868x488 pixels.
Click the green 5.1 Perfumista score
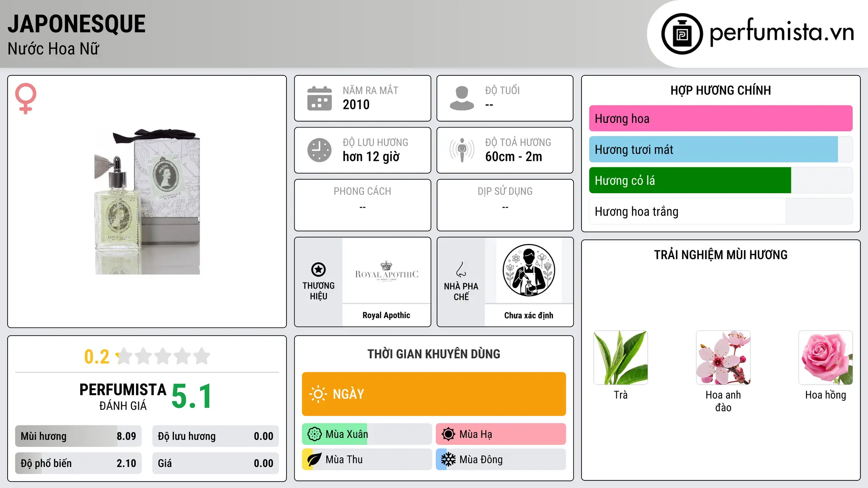pyautogui.click(x=192, y=396)
